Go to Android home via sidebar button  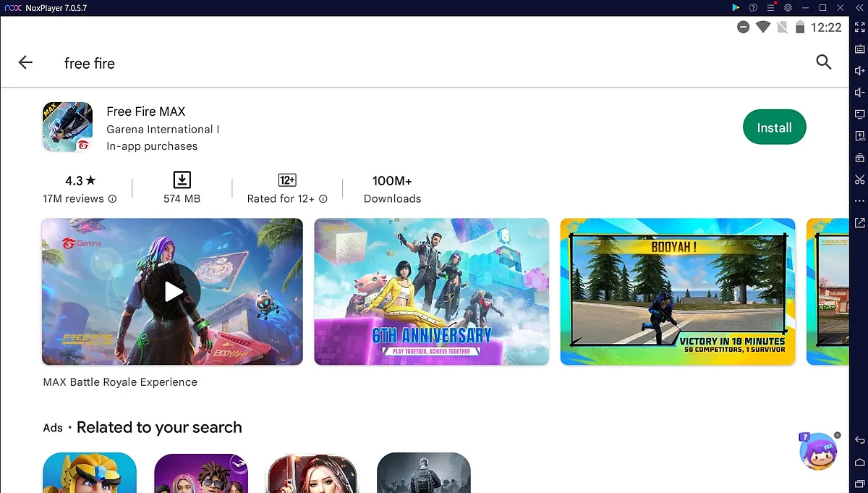pos(859,462)
